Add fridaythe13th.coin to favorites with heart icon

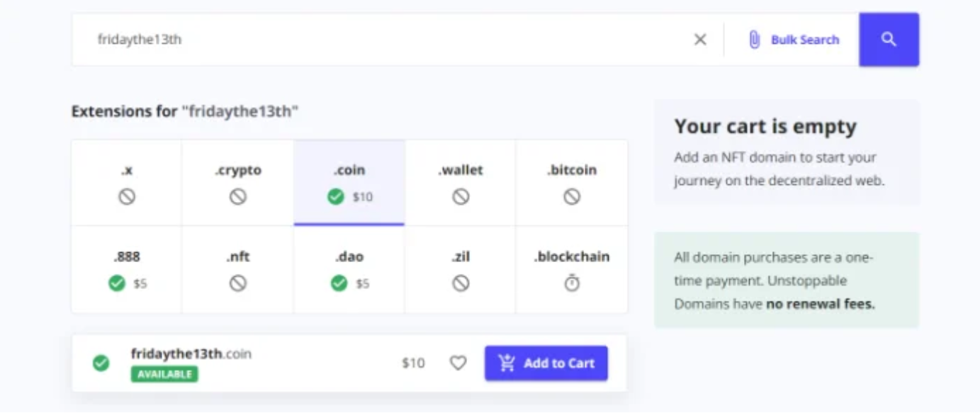[458, 363]
